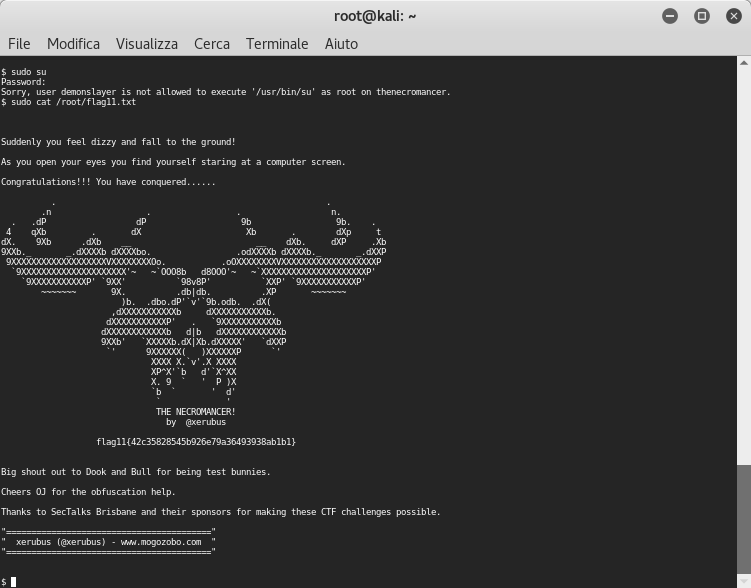Click the 'Congratulations!!! You have conquered' line
The image size is (751, 588).
pos(108,182)
